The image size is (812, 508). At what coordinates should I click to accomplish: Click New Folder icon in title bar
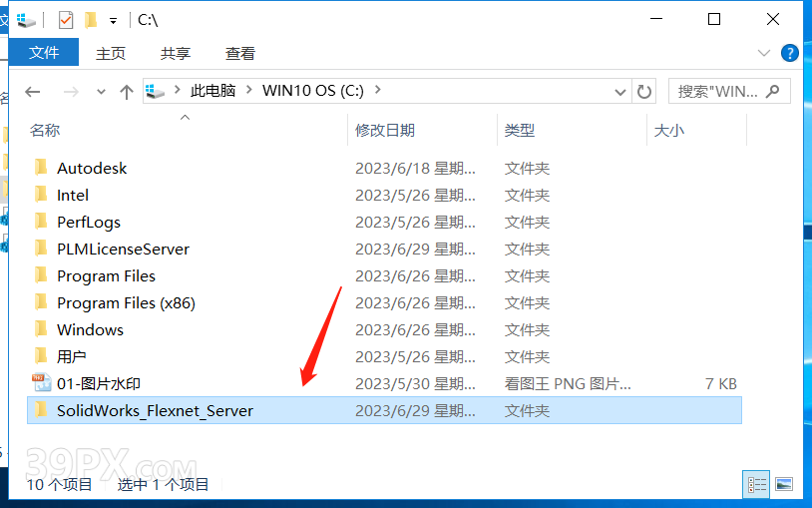[x=91, y=20]
